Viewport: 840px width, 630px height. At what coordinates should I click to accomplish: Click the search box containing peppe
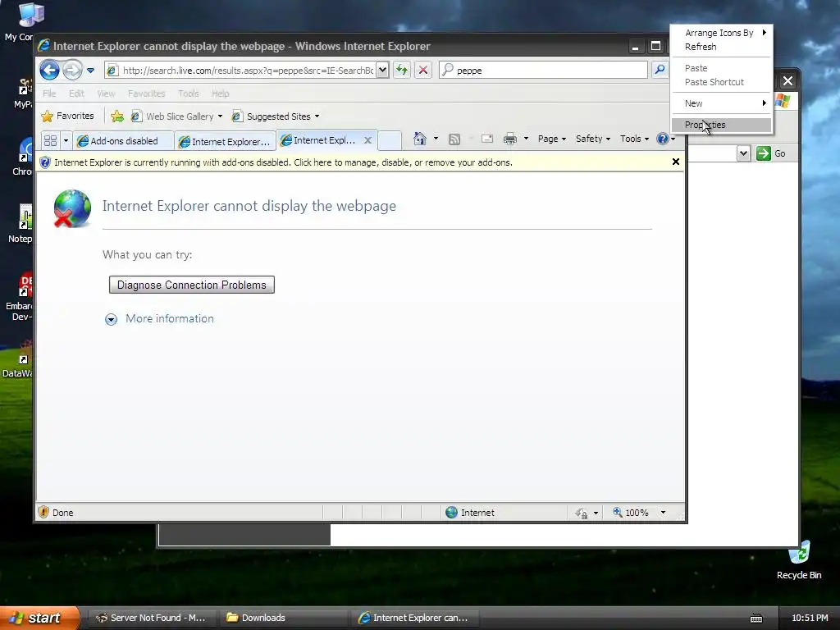coord(544,71)
